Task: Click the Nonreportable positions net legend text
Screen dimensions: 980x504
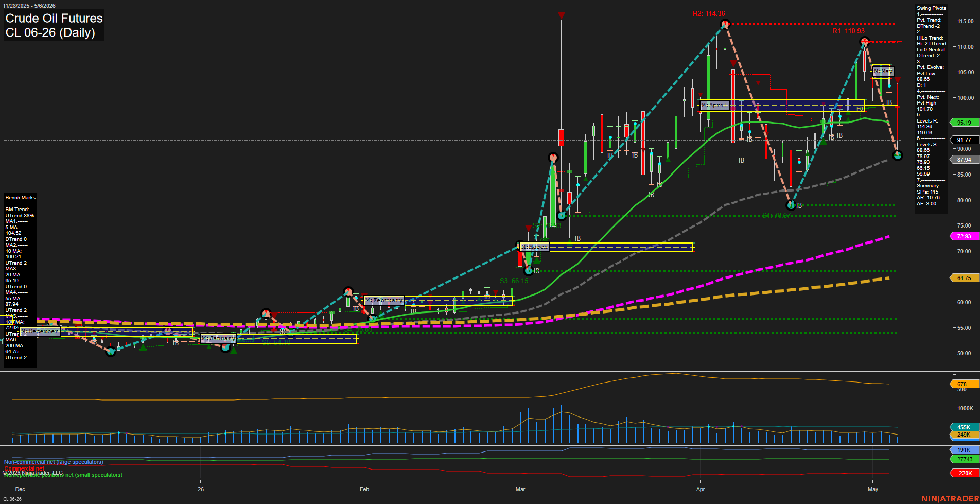Action: (x=63, y=475)
